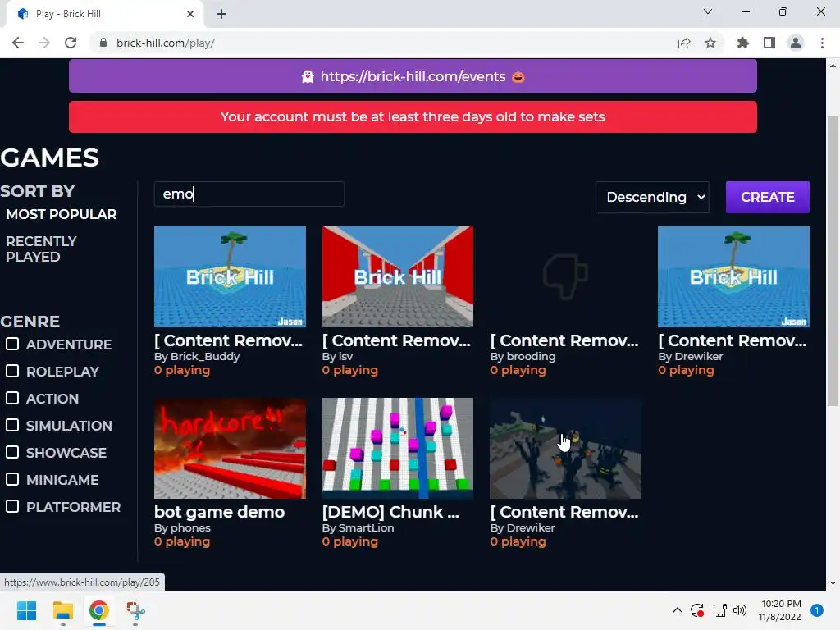
Task: Visit creator brooding's profile
Action: 531,356
